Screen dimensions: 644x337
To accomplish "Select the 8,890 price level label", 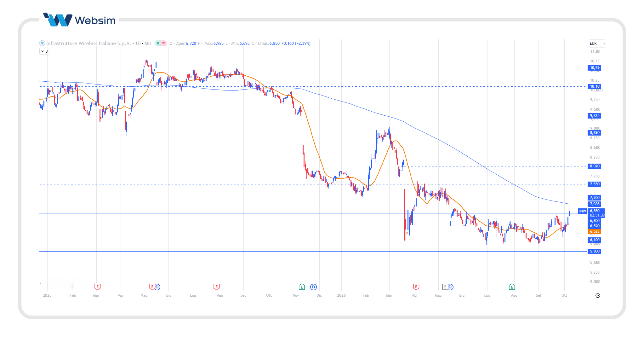I will [595, 133].
